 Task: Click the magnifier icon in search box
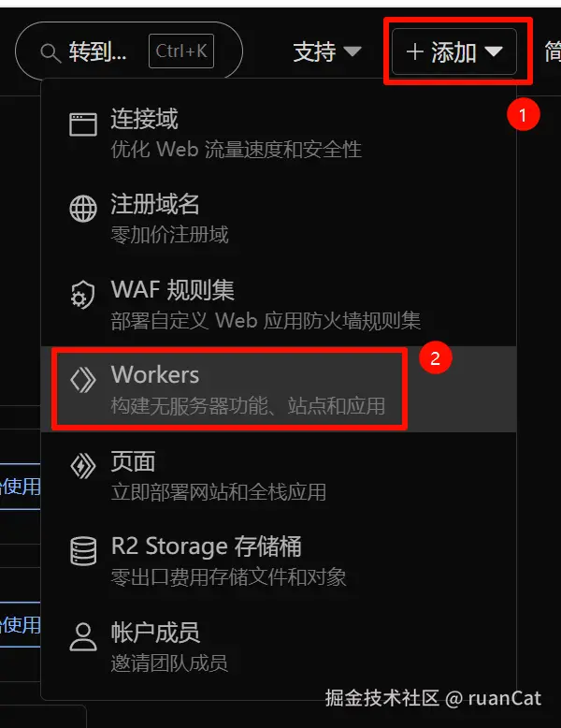coord(50,53)
